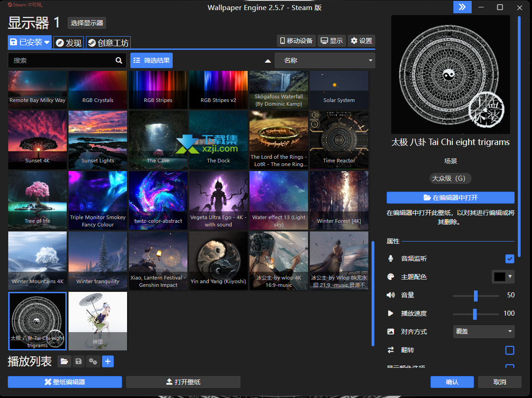Click the microphone icon beside 音频监听
Image resolution: width=532 pixels, height=398 pixels.
click(390, 259)
